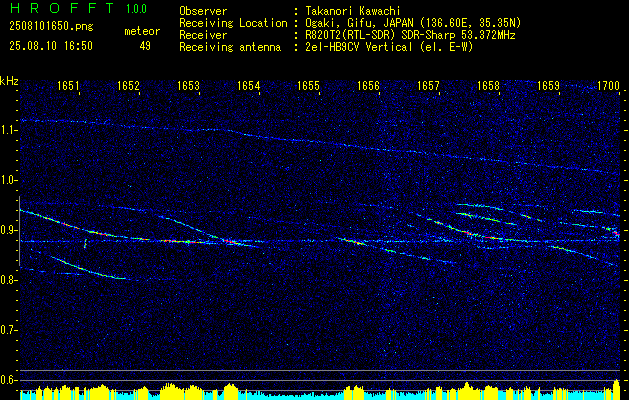Screen dimensions: 629x400
Task: Select the filename 2508101650.png
Action: tap(51, 26)
